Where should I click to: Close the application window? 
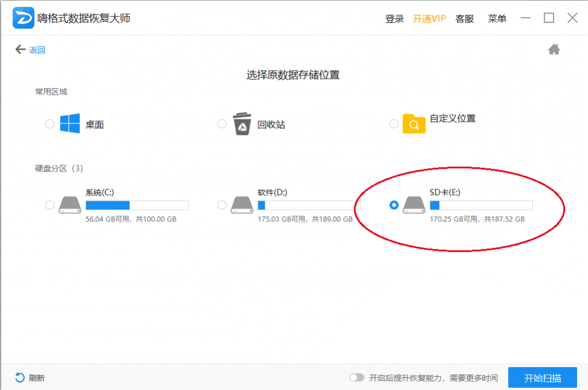point(572,18)
